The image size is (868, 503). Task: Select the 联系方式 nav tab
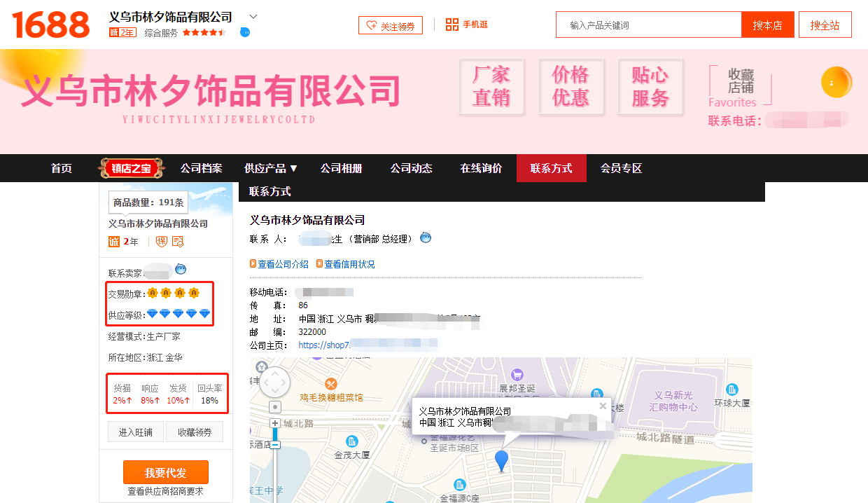tap(552, 168)
